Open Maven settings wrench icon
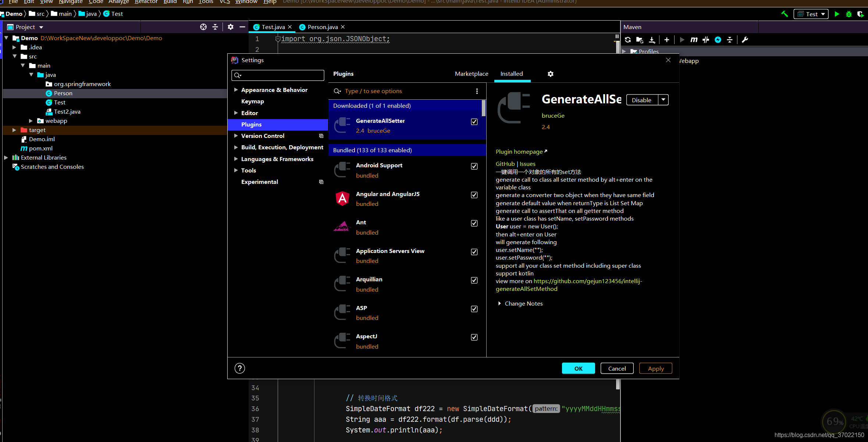Image resolution: width=868 pixels, height=442 pixels. click(745, 40)
